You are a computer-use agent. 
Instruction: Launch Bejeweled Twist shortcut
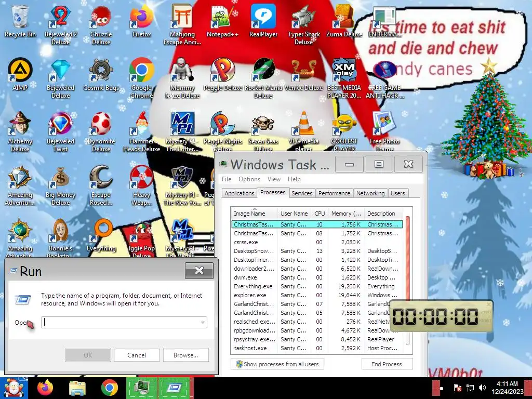point(60,131)
